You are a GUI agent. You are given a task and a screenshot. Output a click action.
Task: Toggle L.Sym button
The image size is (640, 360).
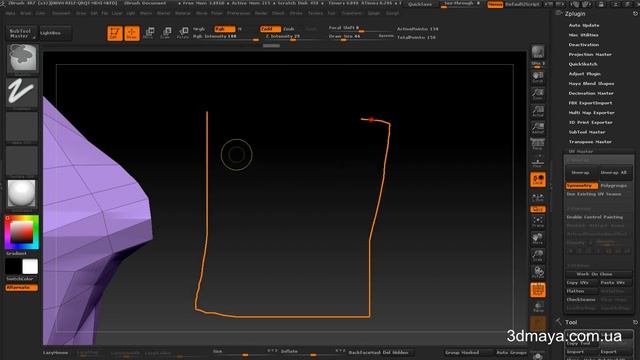click(x=538, y=198)
